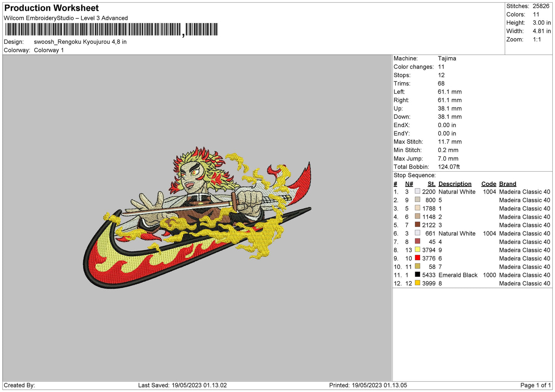Click the black Emerald Black thread swatch

(417, 275)
